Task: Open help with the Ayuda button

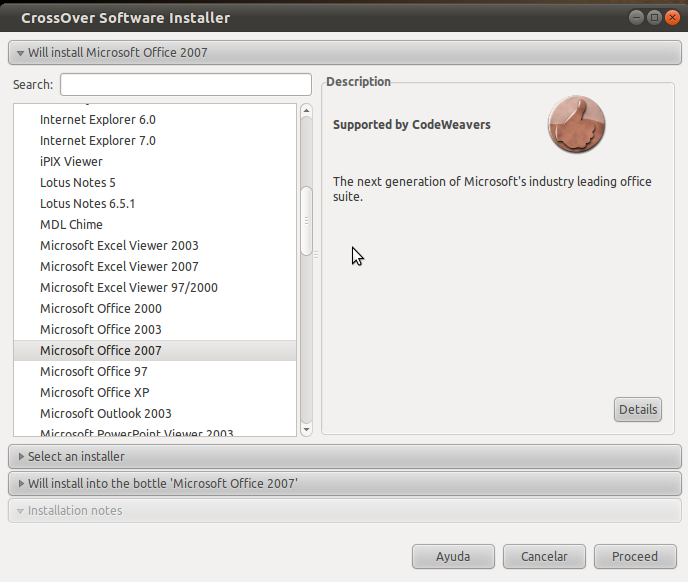Action: 453,557
